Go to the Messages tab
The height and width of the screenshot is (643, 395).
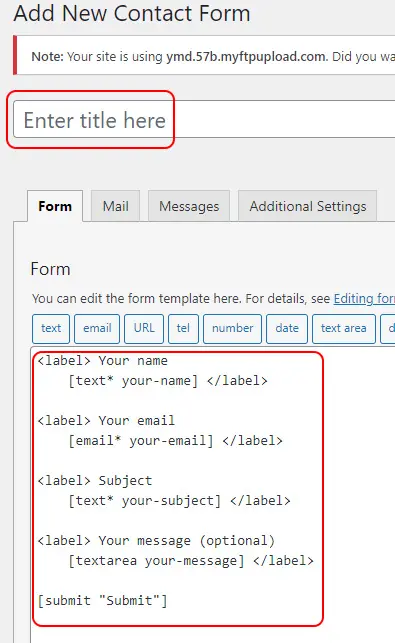tap(189, 206)
